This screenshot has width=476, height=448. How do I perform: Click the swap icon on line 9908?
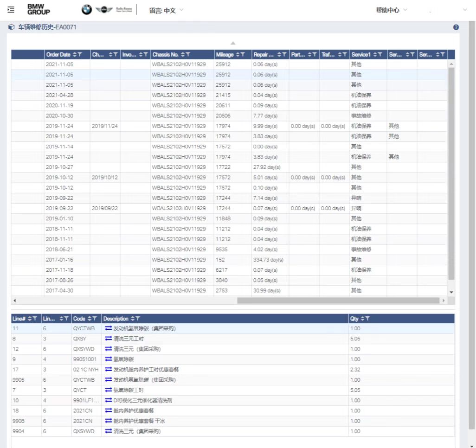coord(109,421)
